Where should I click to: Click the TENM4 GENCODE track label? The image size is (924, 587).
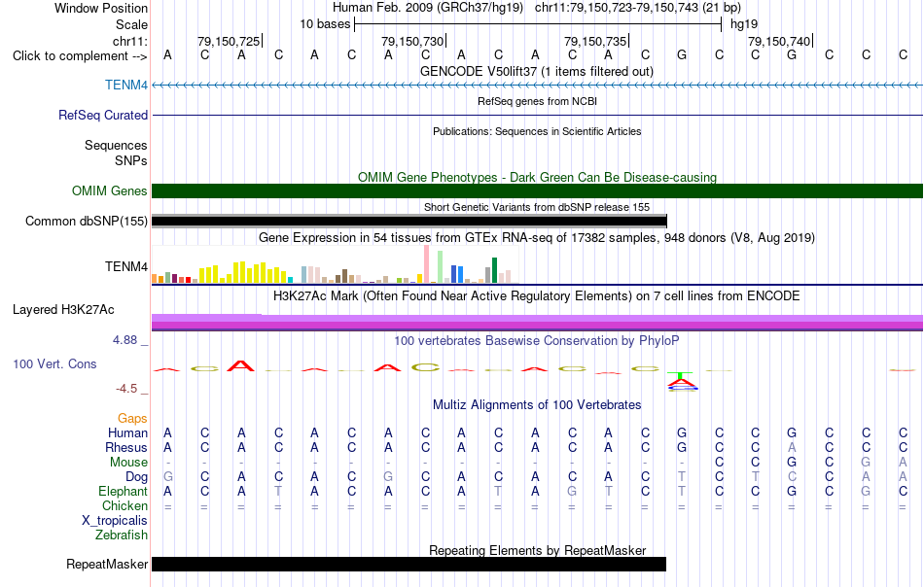[126, 85]
